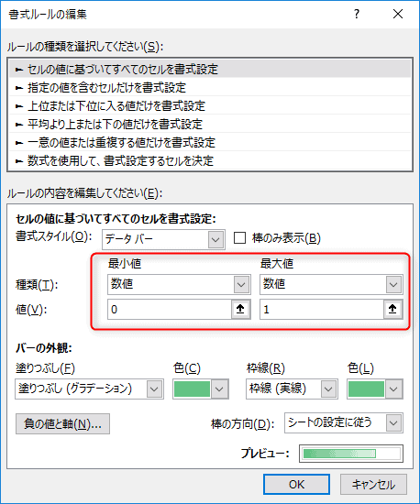Open the 枠線 (実線) dropdown
This screenshot has height=504, width=420.
[292, 389]
